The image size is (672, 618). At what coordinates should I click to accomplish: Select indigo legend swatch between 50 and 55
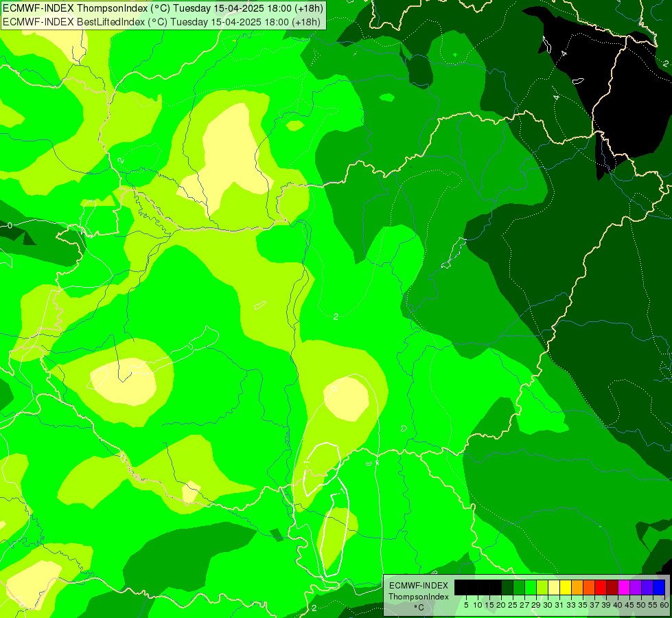pos(647,587)
